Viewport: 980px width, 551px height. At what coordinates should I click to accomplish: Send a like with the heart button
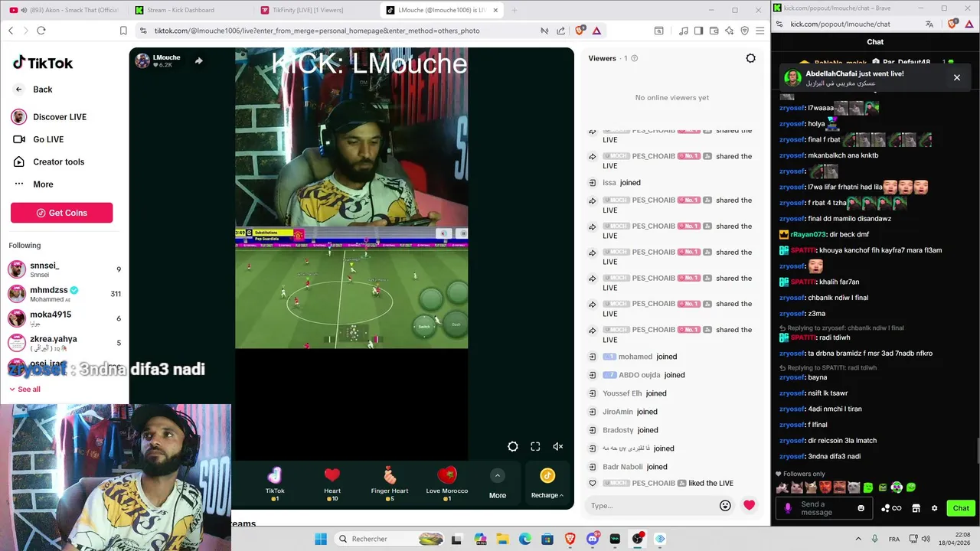pyautogui.click(x=749, y=505)
